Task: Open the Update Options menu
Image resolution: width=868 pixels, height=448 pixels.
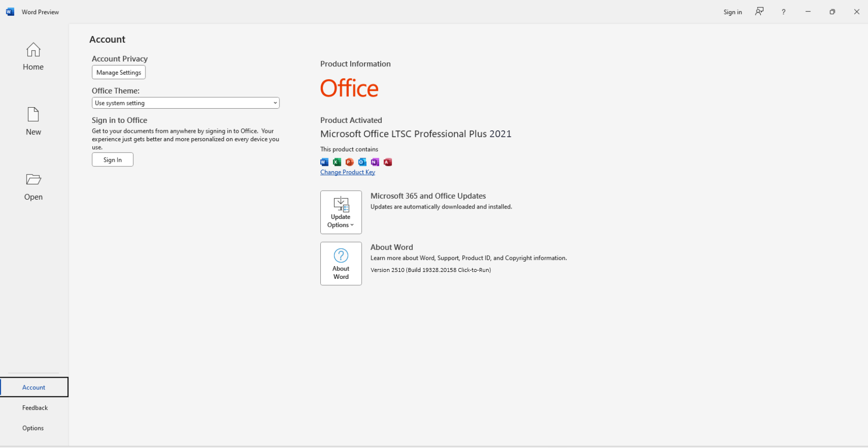Action: tap(341, 212)
